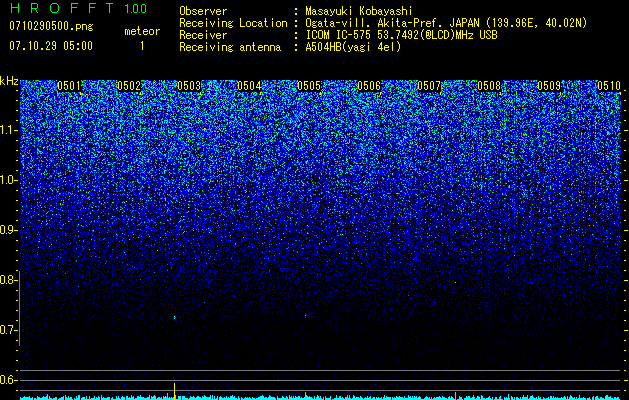Click the 0.9 kHz axis label
This screenshot has width=629, height=400.
9,230
